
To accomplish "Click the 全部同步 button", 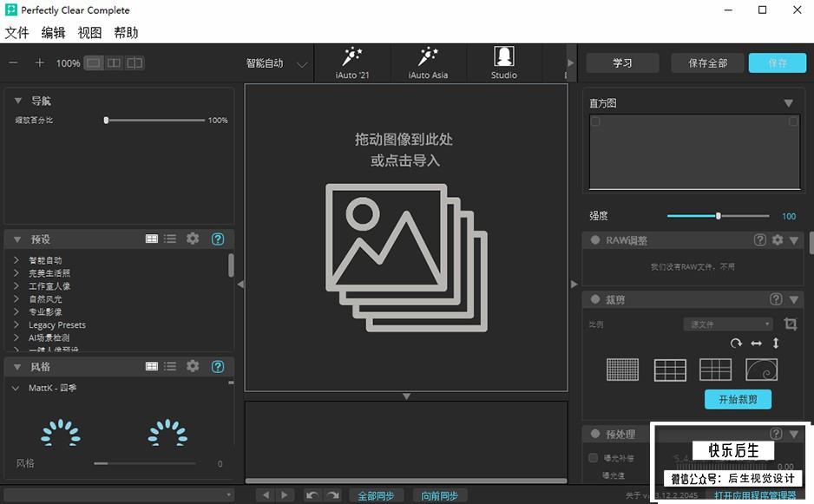I will 376,495.
